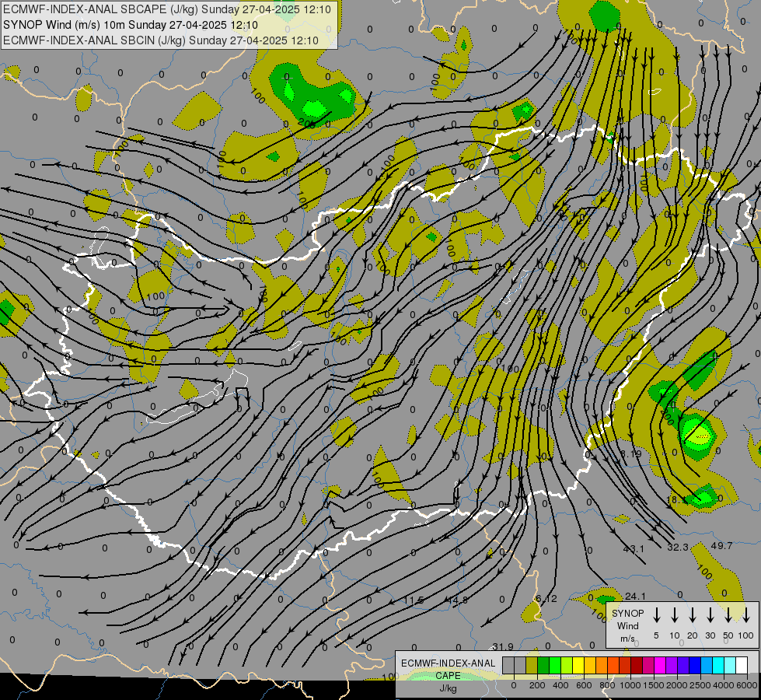Select the gray swatch right of the 0 tick
This screenshot has height=700, width=761.
coord(520,665)
